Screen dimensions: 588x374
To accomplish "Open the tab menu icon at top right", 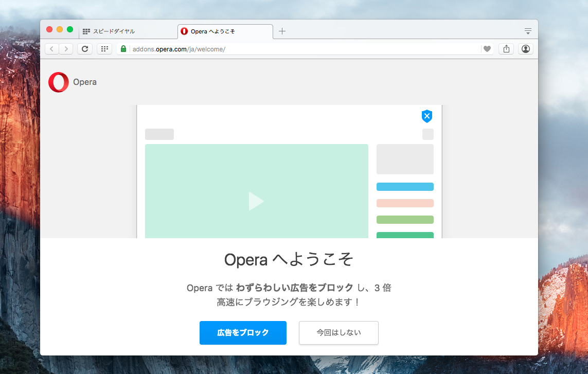I will (528, 31).
